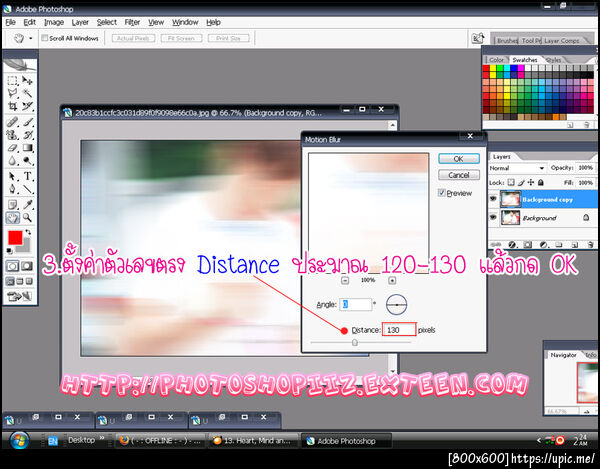Zoom in the Motion Blur preview

click(392, 280)
